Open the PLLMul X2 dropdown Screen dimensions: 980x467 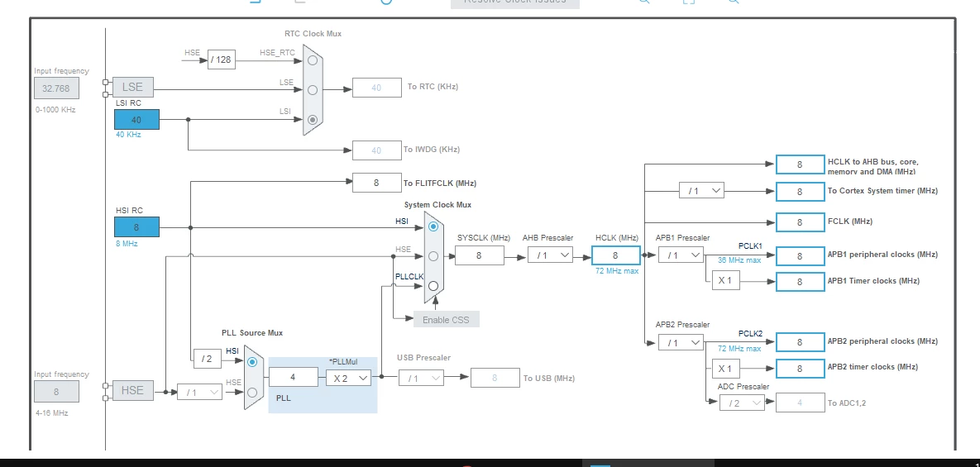349,378
